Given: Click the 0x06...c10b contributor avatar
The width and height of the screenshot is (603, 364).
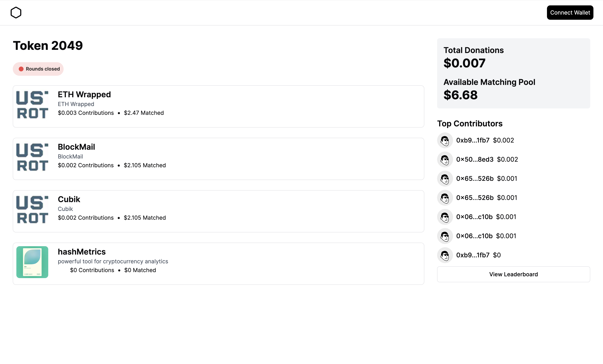Looking at the screenshot, I should pos(445,217).
